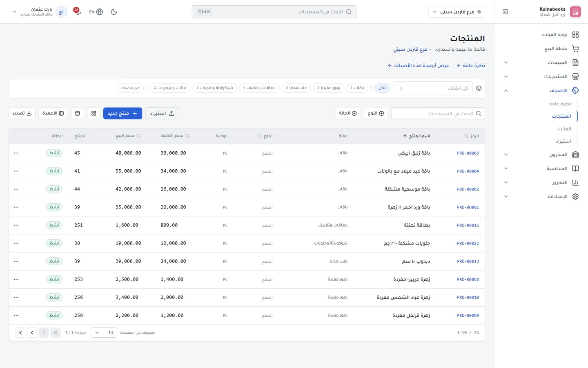
Task: Select شوكولاتة وحلويات category chip
Action: pyautogui.click(x=215, y=88)
